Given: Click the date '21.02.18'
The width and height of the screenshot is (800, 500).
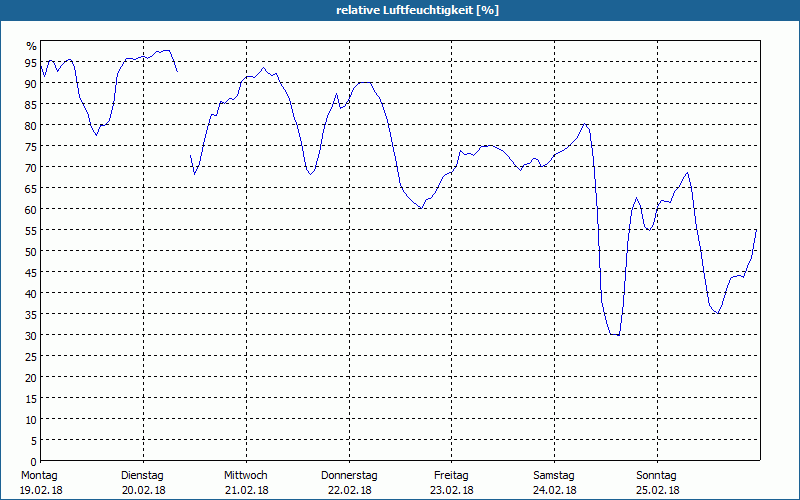Looking at the screenshot, I should coord(246,491).
